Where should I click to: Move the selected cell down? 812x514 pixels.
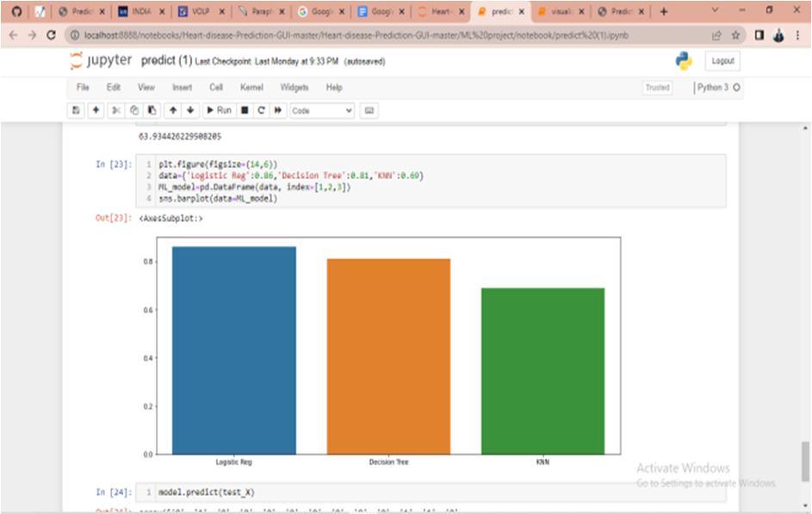(190, 110)
